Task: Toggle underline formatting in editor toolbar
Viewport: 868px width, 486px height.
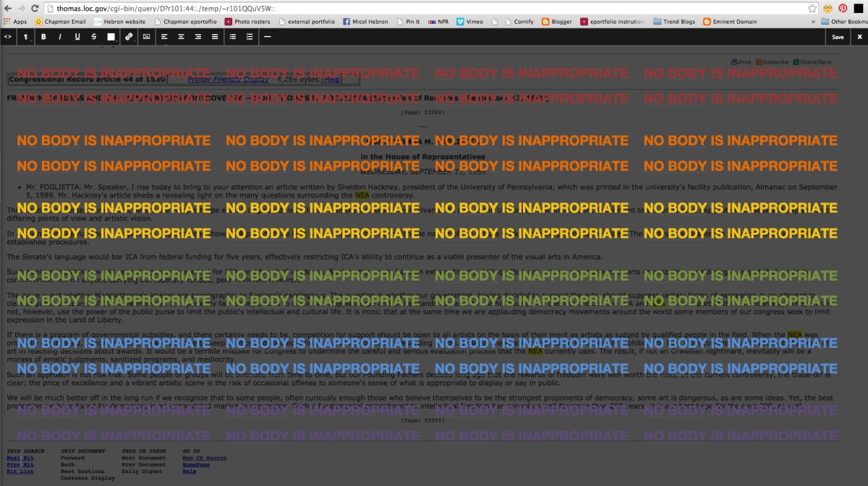Action: click(77, 36)
